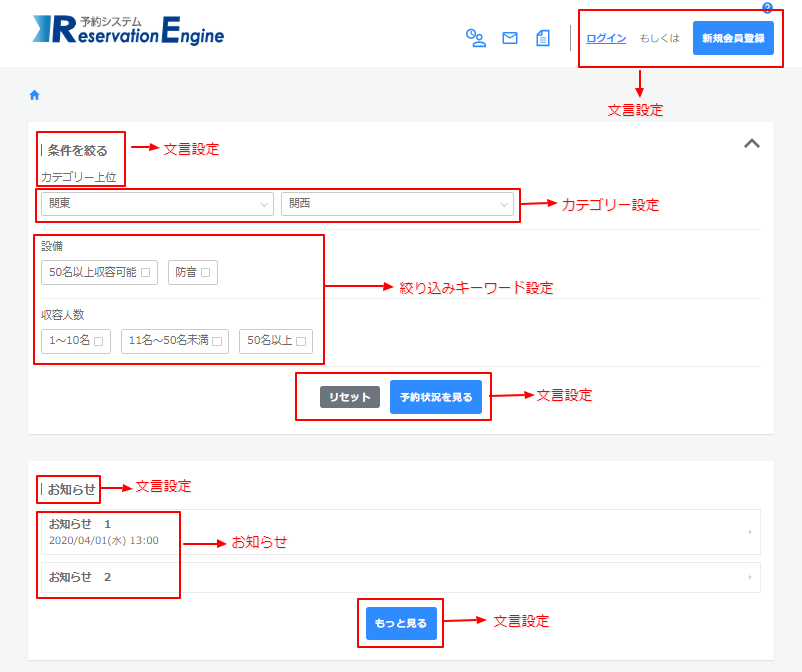This screenshot has width=802, height=672.
Task: Go to home via house icon
Action: point(35,95)
